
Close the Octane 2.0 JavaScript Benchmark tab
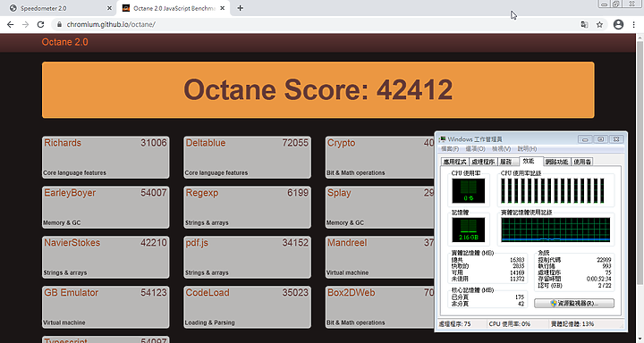point(222,8)
